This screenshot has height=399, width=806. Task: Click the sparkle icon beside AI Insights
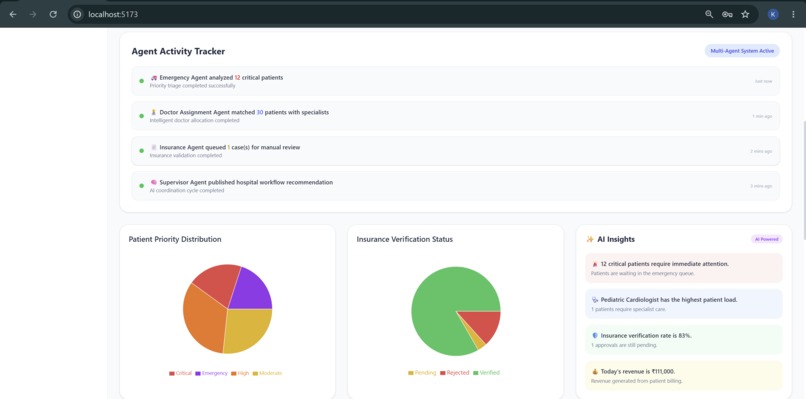click(x=590, y=239)
